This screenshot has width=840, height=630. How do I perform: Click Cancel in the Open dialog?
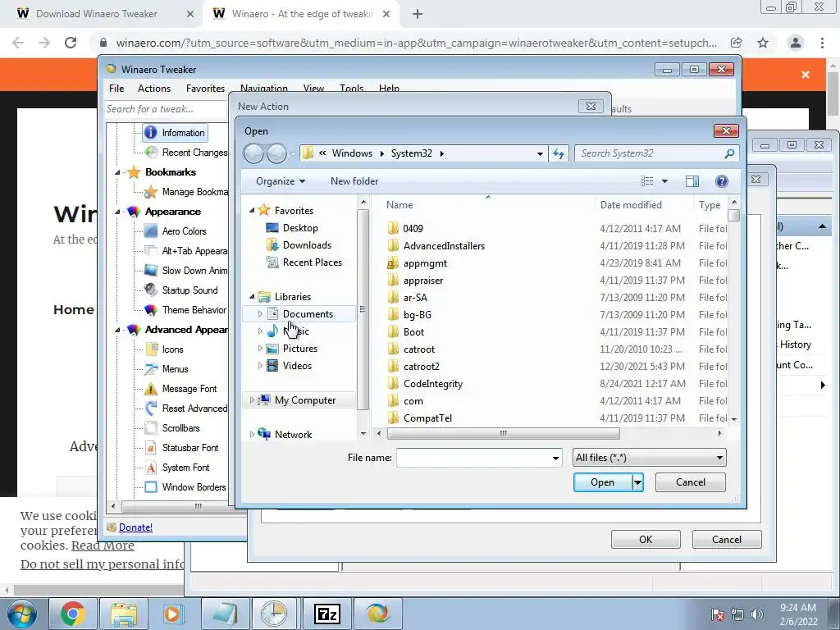coord(690,482)
